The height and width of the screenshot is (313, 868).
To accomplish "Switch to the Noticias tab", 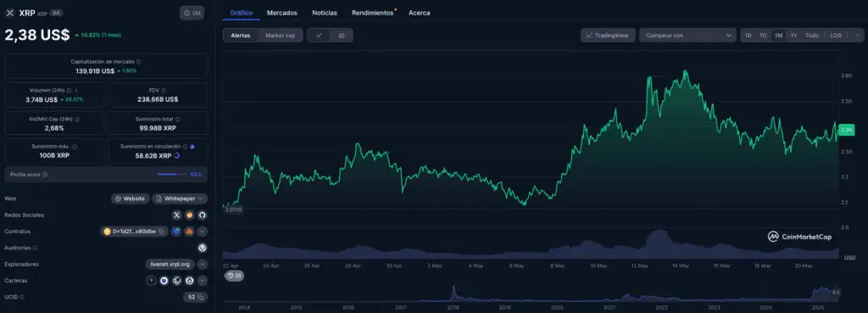I will click(x=325, y=13).
